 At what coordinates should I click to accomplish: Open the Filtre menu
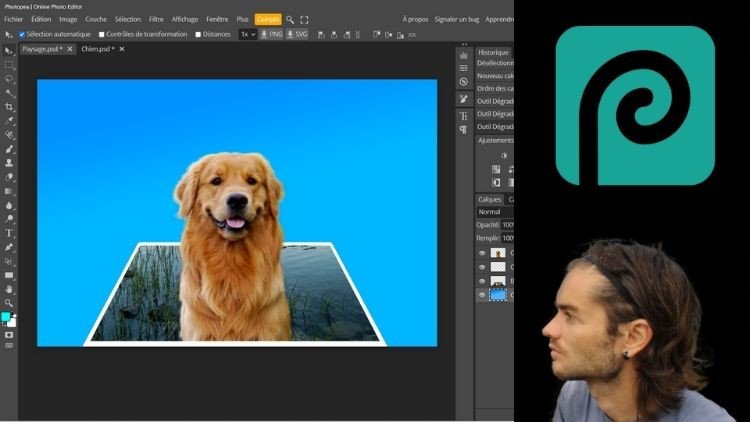click(x=156, y=19)
